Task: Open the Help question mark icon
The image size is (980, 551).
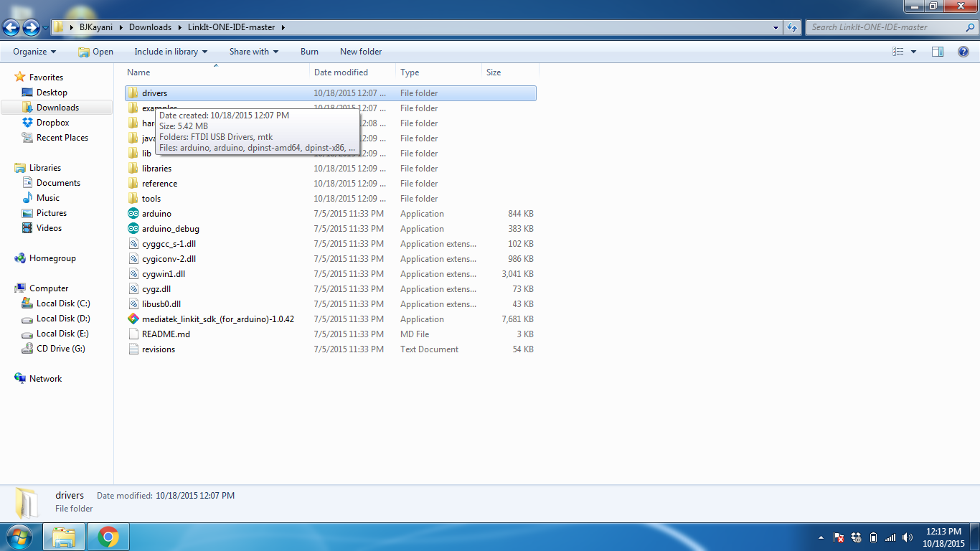Action: [x=963, y=52]
